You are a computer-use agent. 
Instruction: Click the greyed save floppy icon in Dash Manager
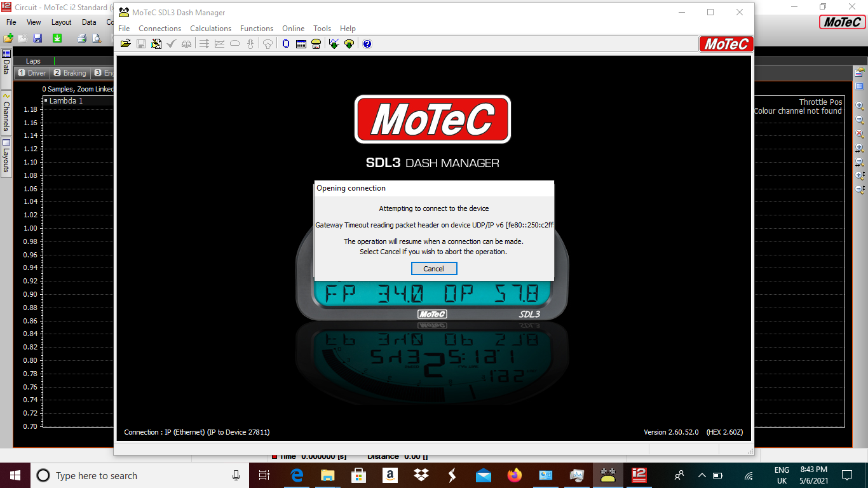click(x=141, y=44)
